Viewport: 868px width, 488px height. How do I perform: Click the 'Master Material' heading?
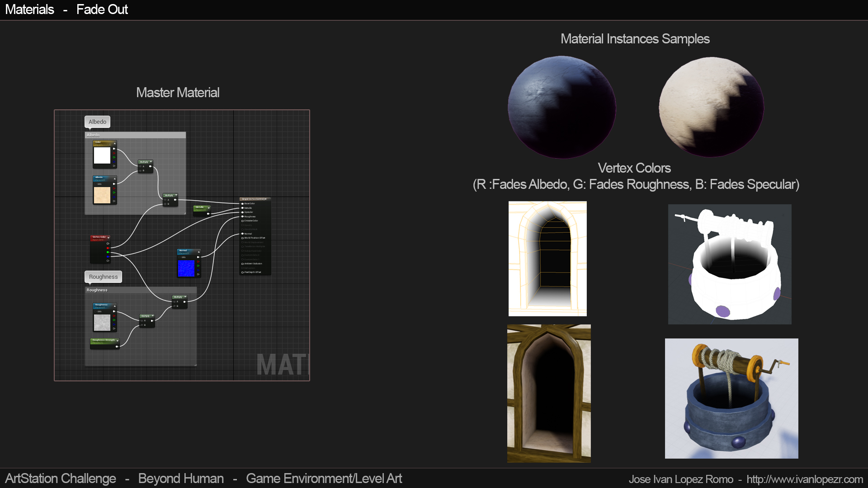[x=178, y=93]
